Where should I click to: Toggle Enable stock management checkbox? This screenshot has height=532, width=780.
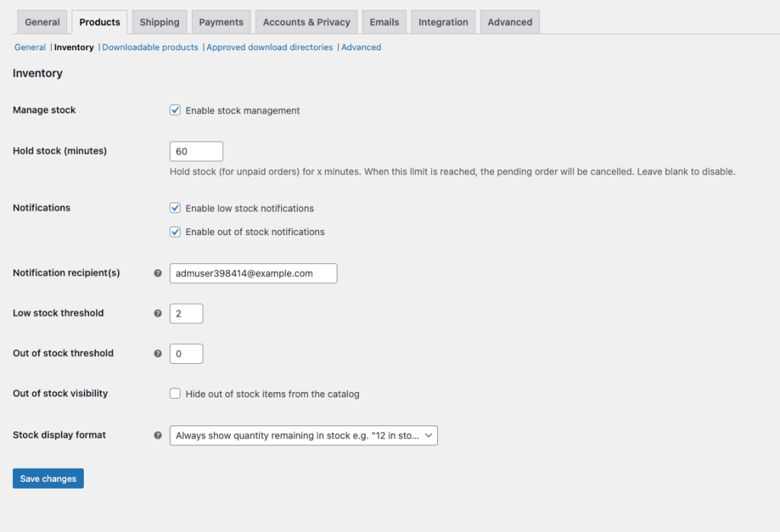(175, 110)
